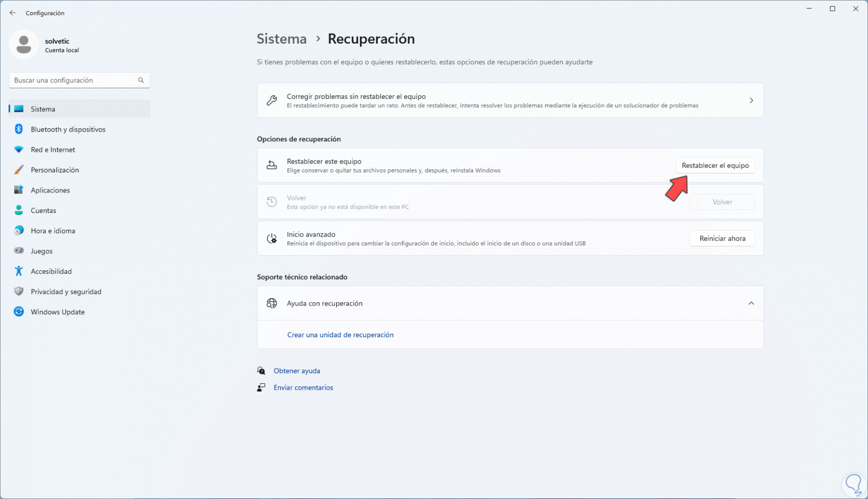Focus the Buscar una configuración field
Screen dimensions: 868x499
pos(80,80)
